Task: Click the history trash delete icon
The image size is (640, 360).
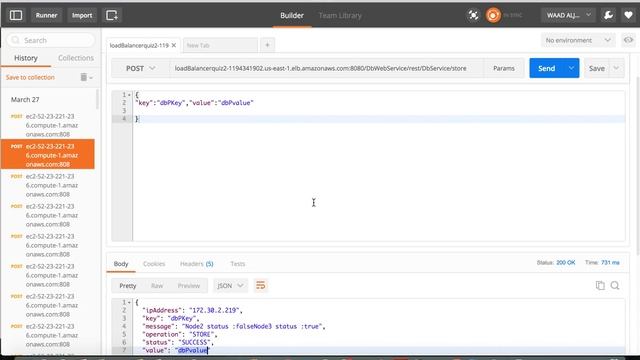Action: (84, 77)
